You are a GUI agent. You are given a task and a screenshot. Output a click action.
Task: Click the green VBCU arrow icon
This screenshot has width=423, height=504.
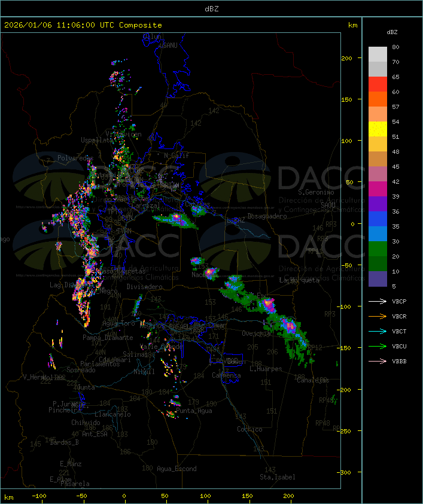coord(378,346)
